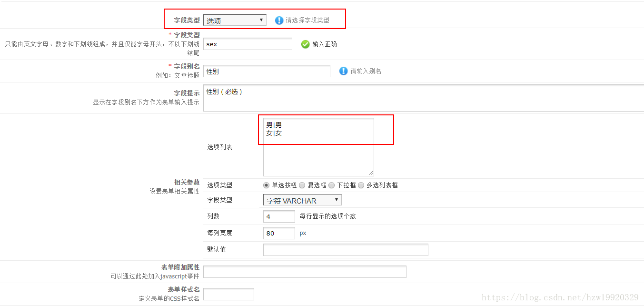Click the 输入正确 validation text

[325, 44]
